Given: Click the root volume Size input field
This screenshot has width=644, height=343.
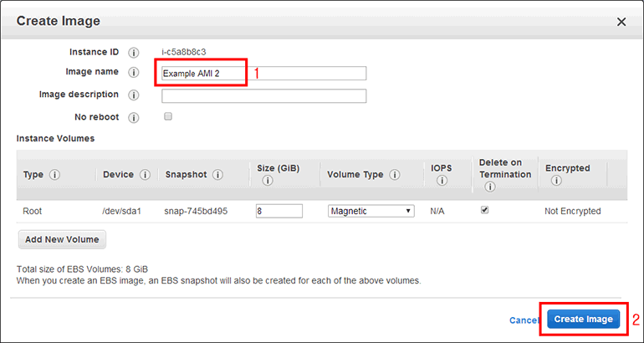Looking at the screenshot, I should point(279,212).
